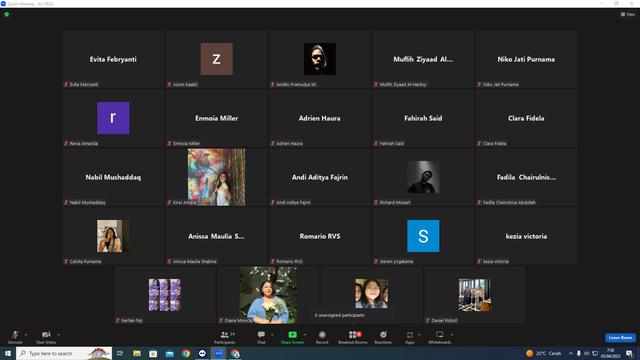Screen dimensions: 640x360
Task: Click the Niko Jati Purnama tile
Action: pyautogui.click(x=526, y=59)
